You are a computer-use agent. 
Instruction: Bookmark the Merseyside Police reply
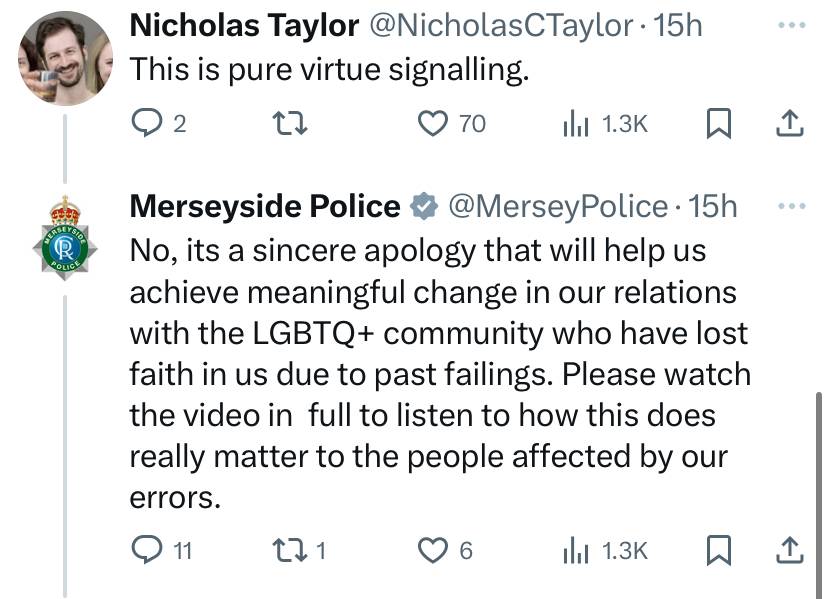pyautogui.click(x=719, y=550)
